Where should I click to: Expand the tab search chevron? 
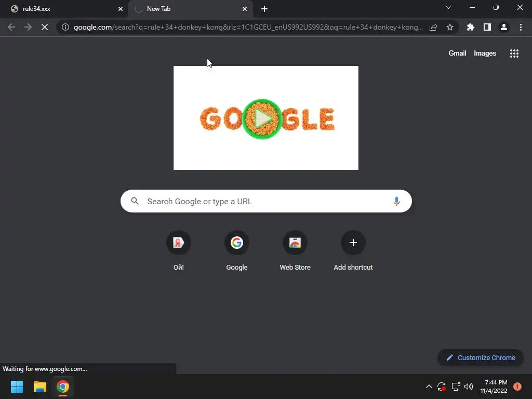(x=448, y=7)
